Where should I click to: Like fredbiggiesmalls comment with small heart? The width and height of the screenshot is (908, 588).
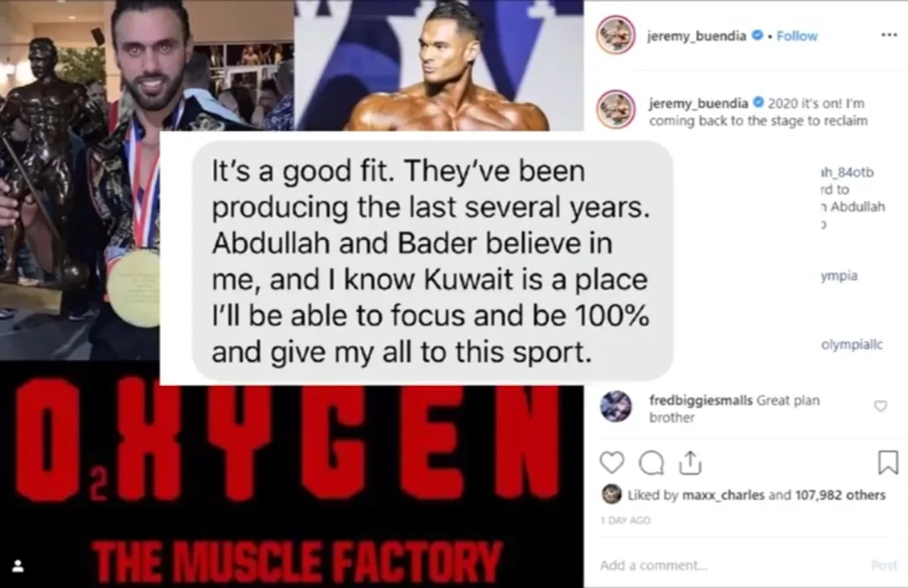point(880,406)
